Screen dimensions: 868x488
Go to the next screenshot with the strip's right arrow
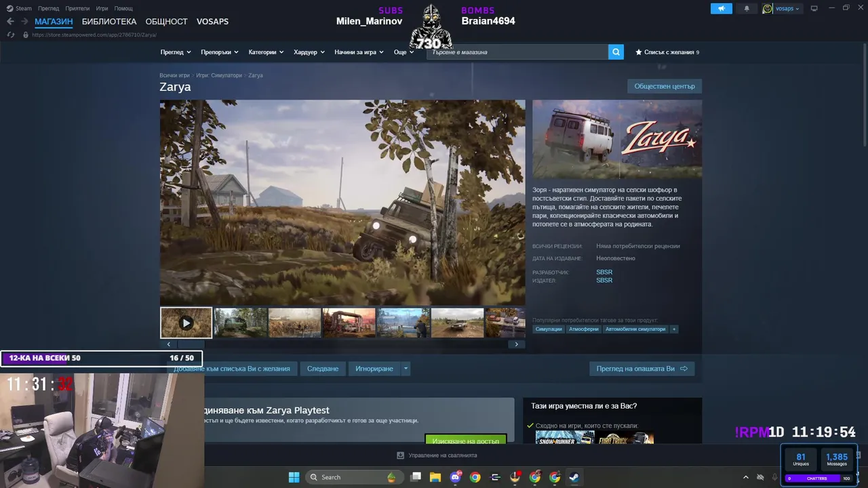click(x=516, y=344)
